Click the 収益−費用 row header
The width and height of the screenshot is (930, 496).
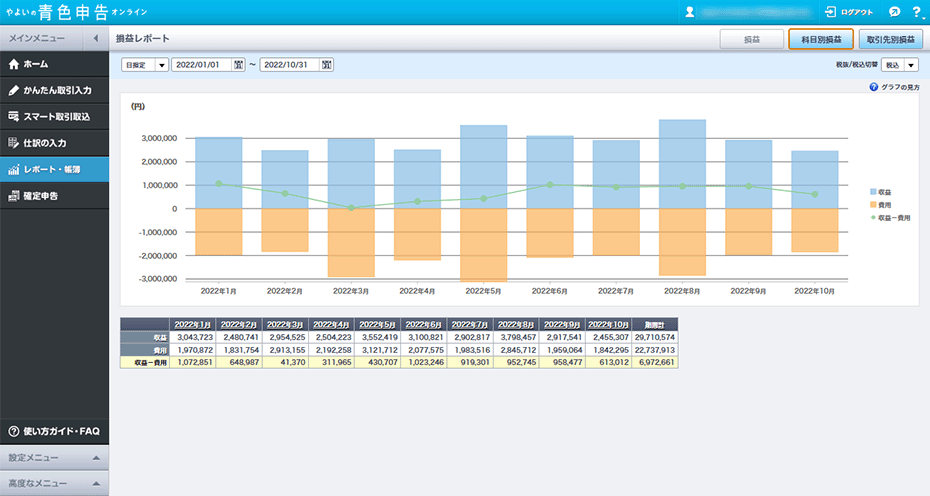145,362
